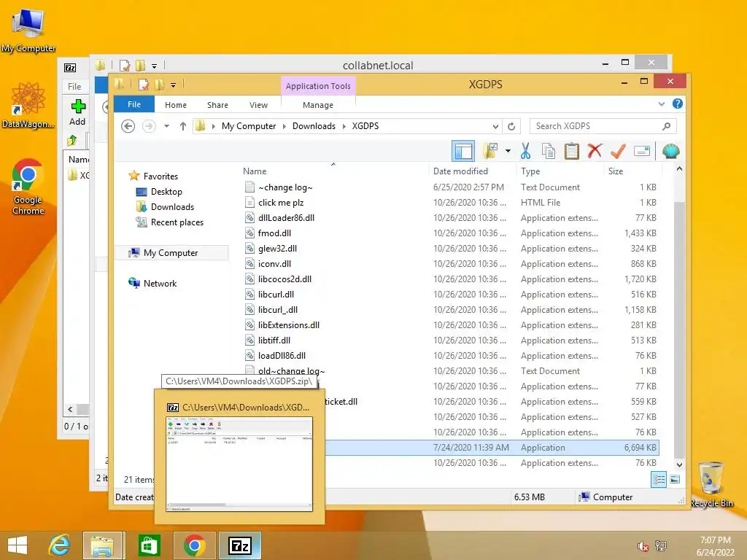Cut the selection with the scissors icon

525,151
